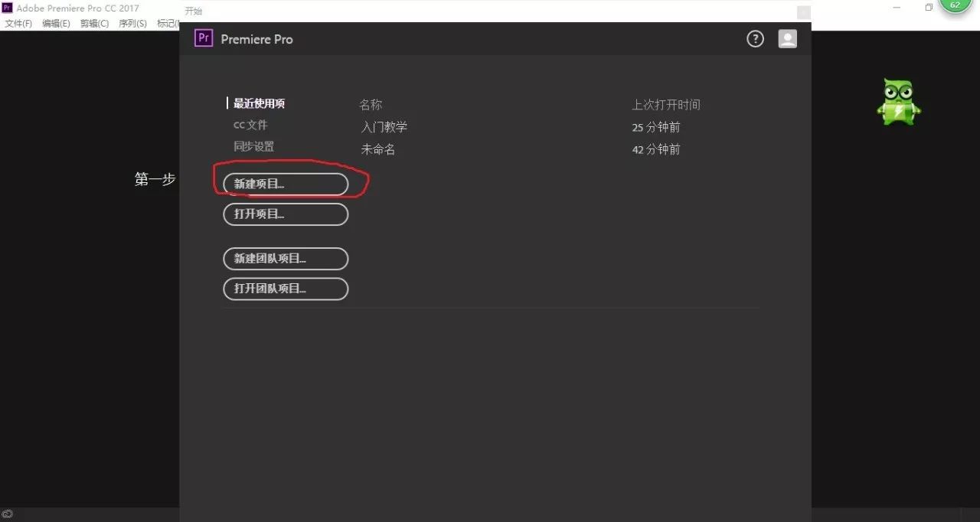980x522 pixels.
Task: Click the green owl desktop widget
Action: [x=899, y=102]
